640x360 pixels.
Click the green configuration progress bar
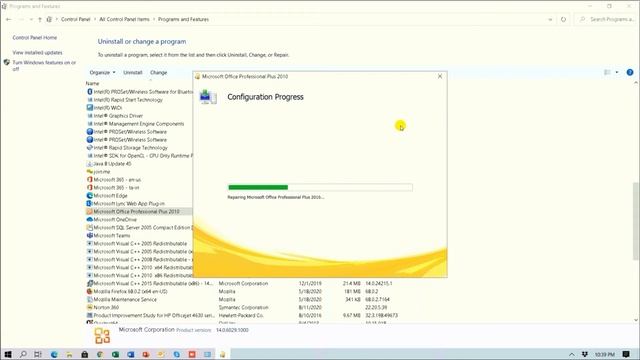click(320, 187)
